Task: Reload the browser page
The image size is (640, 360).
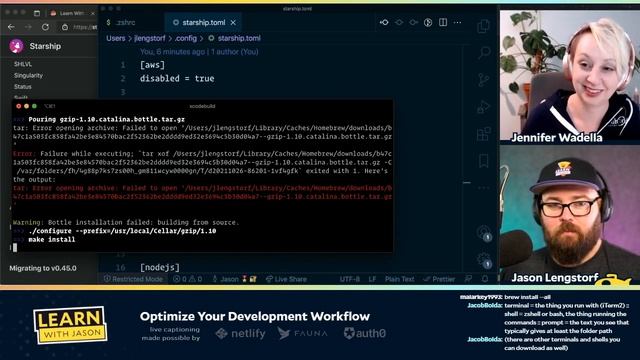Action: pyautogui.click(x=45, y=27)
